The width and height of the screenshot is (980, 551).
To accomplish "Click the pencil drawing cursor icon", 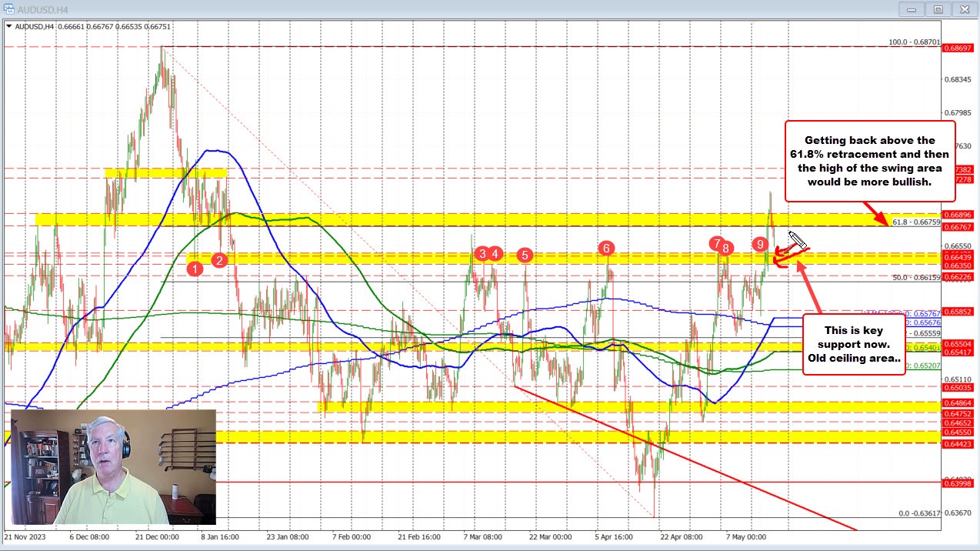I will pos(797,241).
